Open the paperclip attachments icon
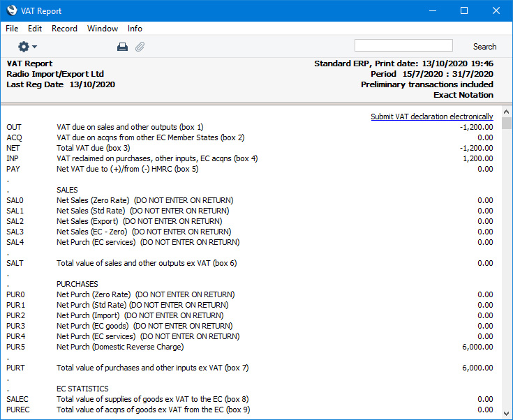Screen dimensions: 513x420 point(140,47)
